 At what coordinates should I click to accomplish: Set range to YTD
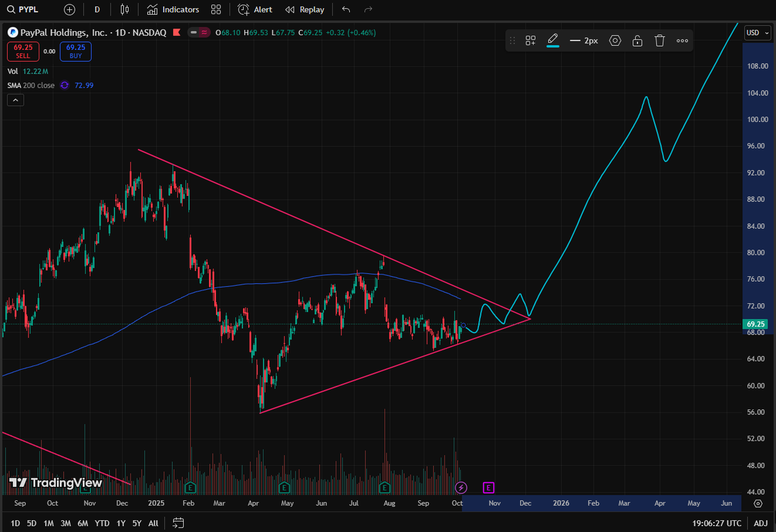tap(102, 523)
